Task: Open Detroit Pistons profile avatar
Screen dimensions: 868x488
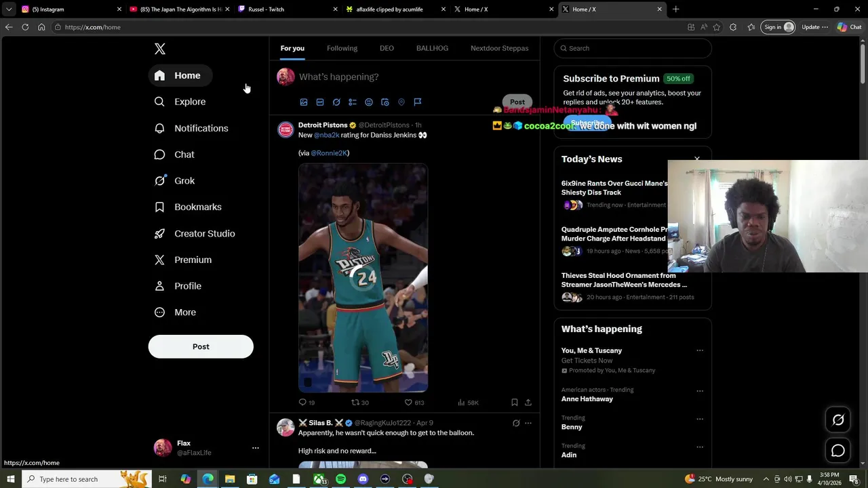Action: 285,130
